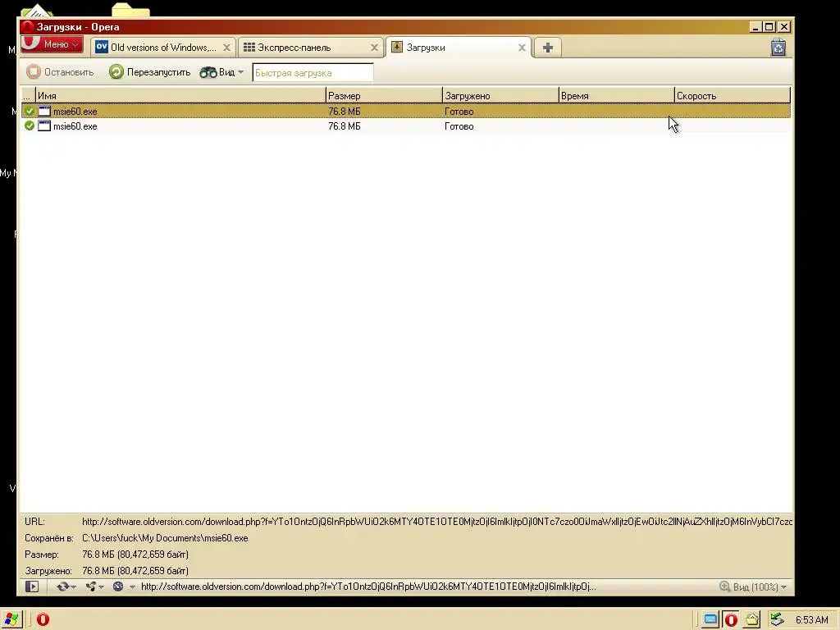Click the exe file icon in first row
The height and width of the screenshot is (630, 840).
pyautogui.click(x=44, y=111)
